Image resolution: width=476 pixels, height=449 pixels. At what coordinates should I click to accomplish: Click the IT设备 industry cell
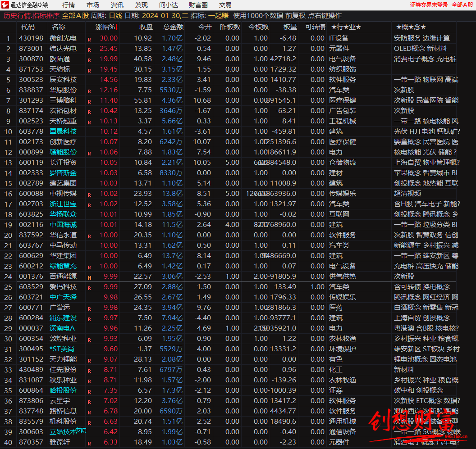339,38
